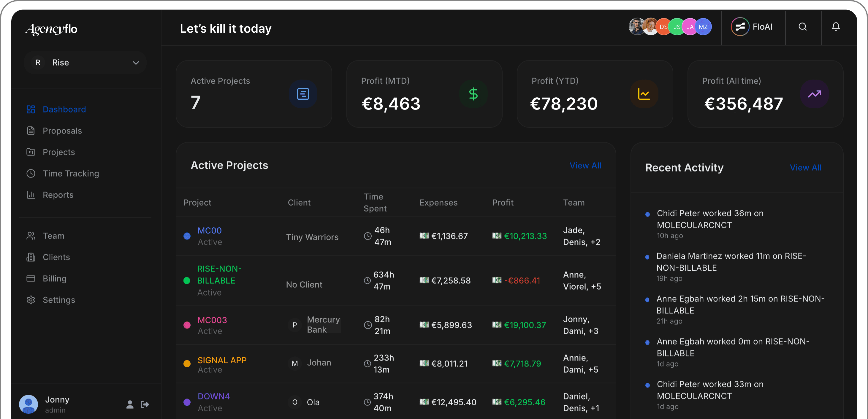Image resolution: width=868 pixels, height=419 pixels.
Task: Click View All in Recent Activity
Action: [806, 167]
